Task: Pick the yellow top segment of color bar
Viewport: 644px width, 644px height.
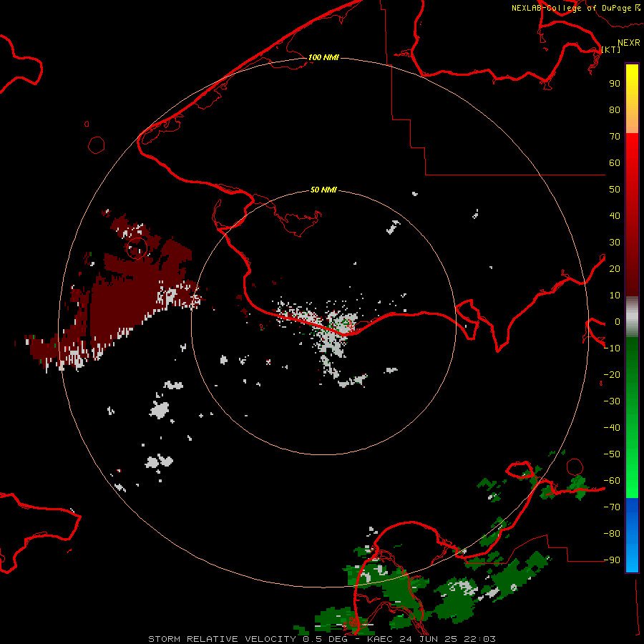Action: click(632, 99)
